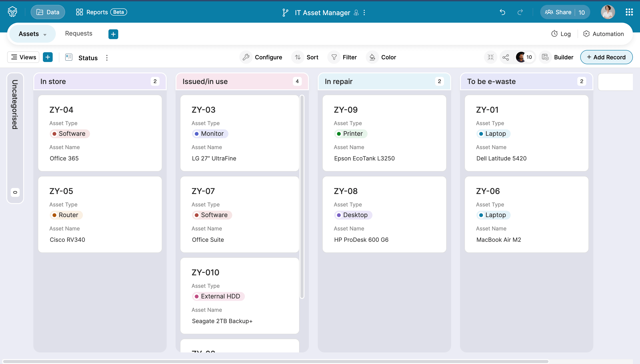Select the Software tag on ZY-04
Screen dimensions: 640x364
(70, 134)
